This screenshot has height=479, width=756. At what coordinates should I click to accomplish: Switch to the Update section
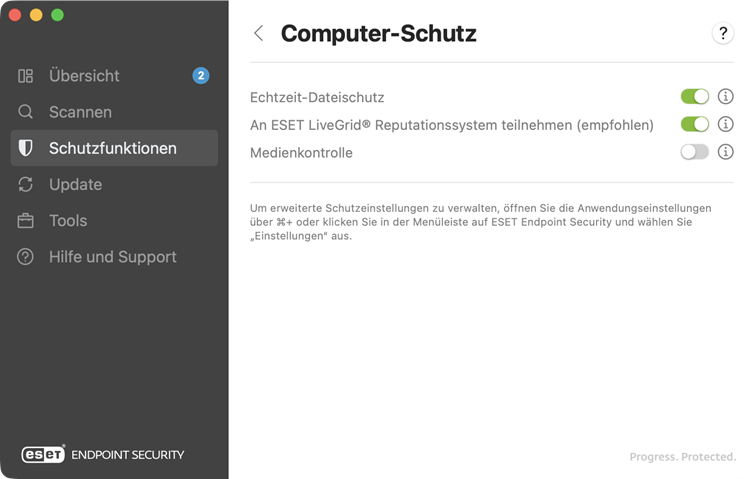tap(76, 184)
